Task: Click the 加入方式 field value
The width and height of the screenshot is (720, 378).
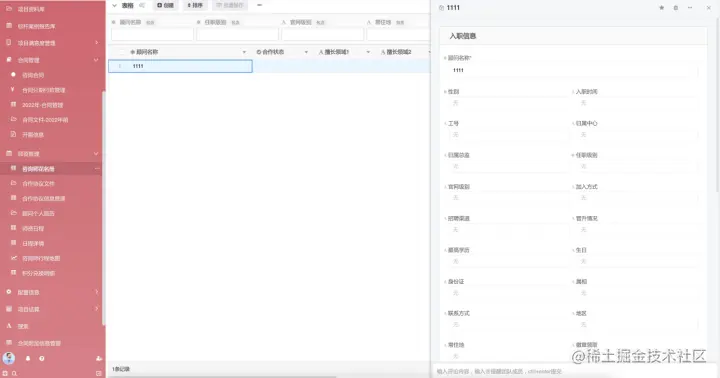Action: 637,198
